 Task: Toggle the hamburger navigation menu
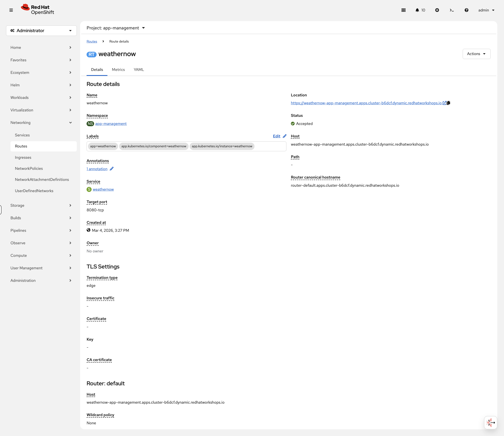point(11,10)
